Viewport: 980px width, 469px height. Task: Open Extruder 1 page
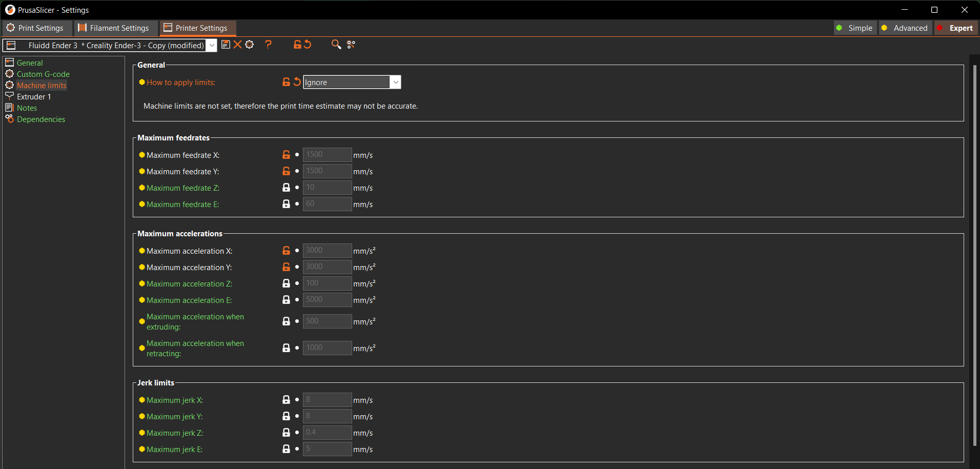tap(34, 97)
